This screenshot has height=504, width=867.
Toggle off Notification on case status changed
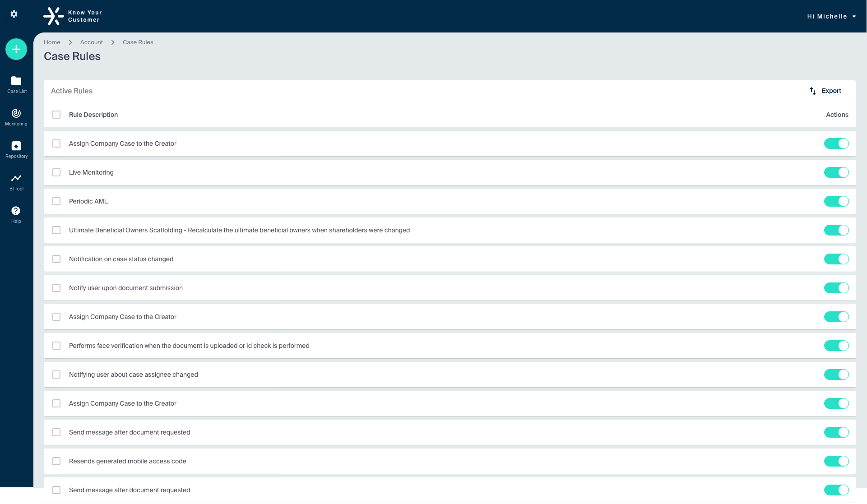[836, 259]
